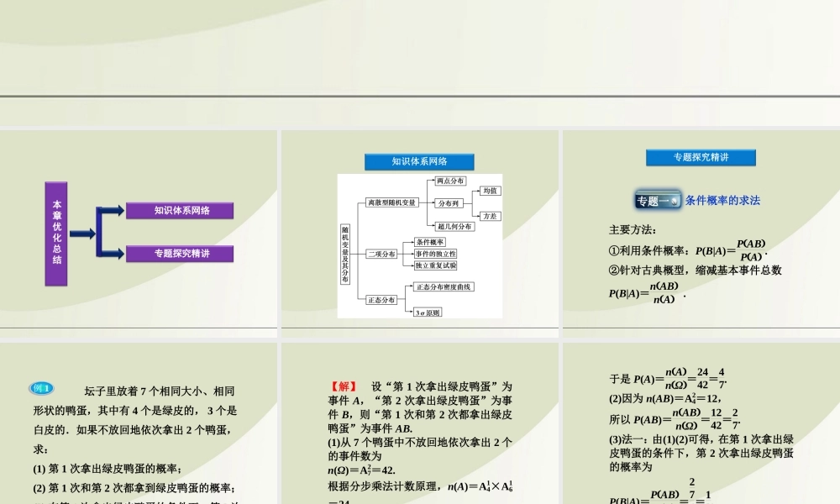Screen dimensions: 840x504
Task: Click the 主要方法： text line
Action: pos(633,230)
